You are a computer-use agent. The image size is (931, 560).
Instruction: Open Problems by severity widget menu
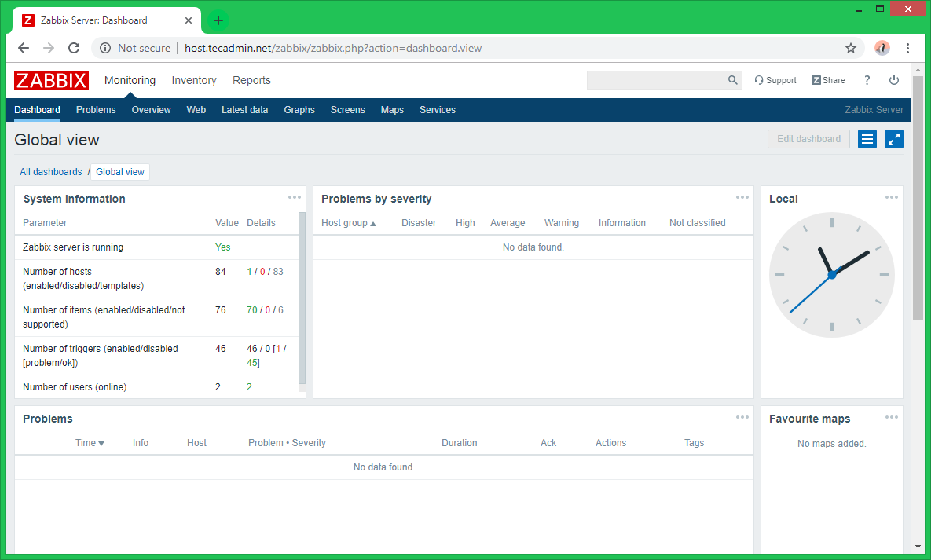pyautogui.click(x=742, y=197)
